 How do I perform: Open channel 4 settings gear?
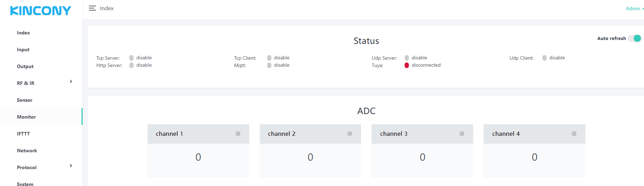point(574,134)
